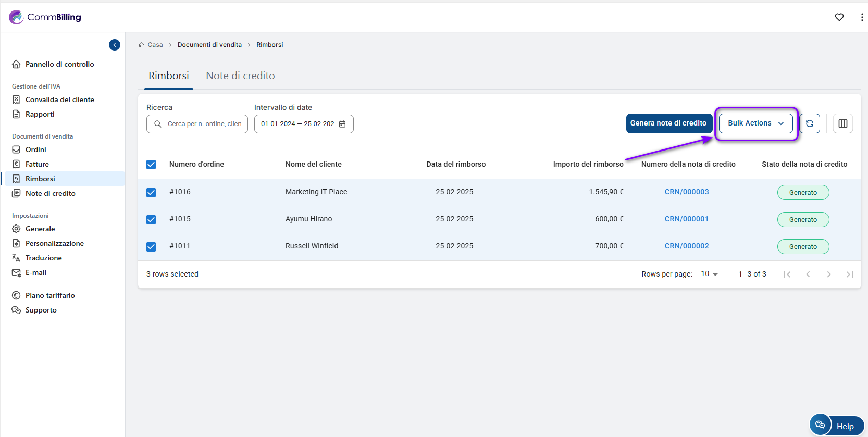Image resolution: width=868 pixels, height=437 pixels.
Task: Click the CommBilling logo
Action: pyautogui.click(x=45, y=17)
